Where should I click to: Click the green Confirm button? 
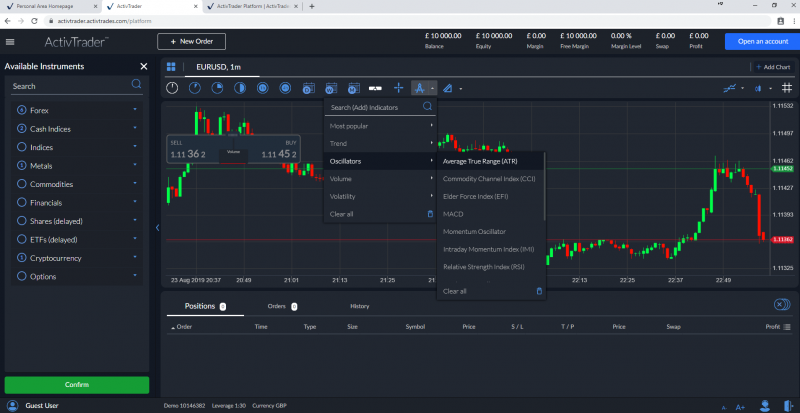tap(77, 385)
